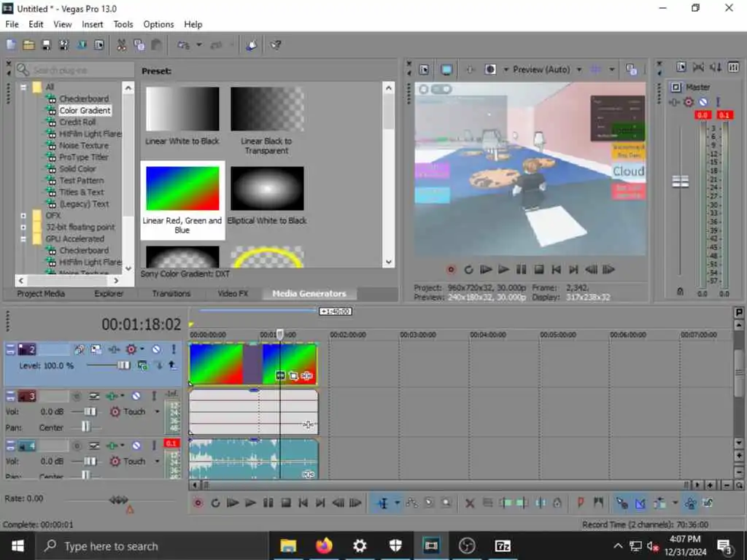This screenshot has width=747, height=560.
Task: Click the Linear White to Black preset
Action: [x=182, y=116]
